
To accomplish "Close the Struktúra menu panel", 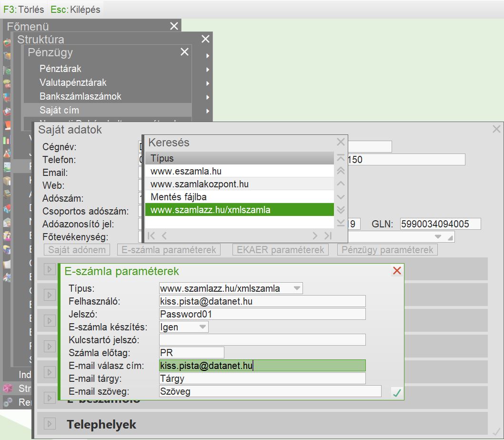I will click(x=205, y=39).
